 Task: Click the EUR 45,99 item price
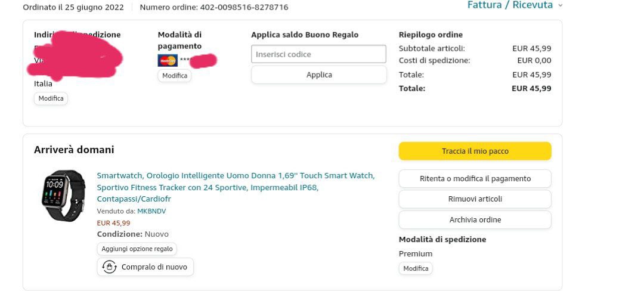(114, 223)
